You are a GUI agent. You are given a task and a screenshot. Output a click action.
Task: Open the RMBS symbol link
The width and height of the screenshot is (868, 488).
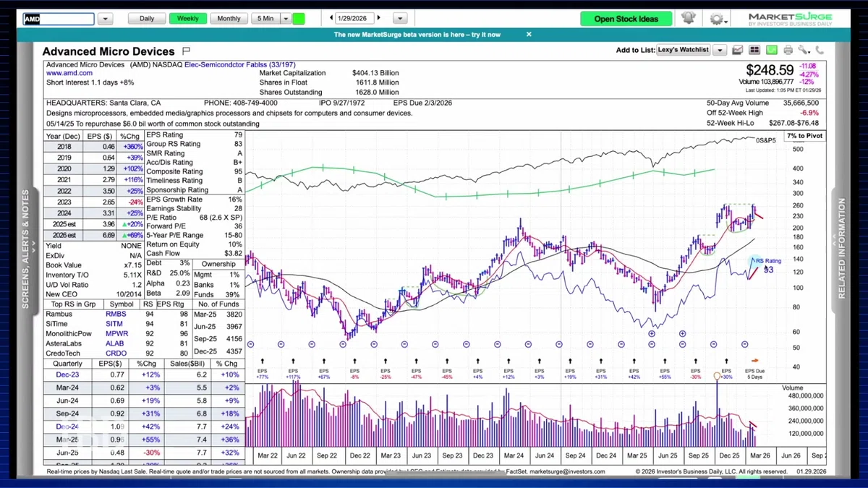116,314
